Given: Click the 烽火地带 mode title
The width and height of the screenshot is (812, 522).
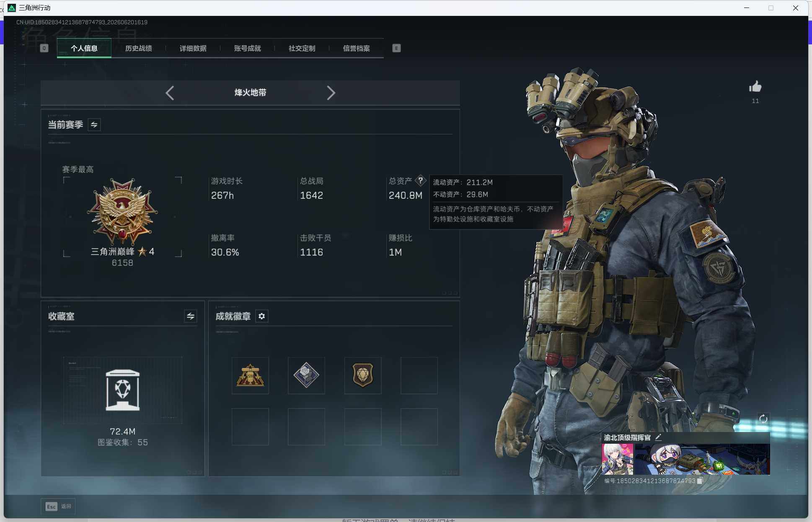Looking at the screenshot, I should click(251, 93).
